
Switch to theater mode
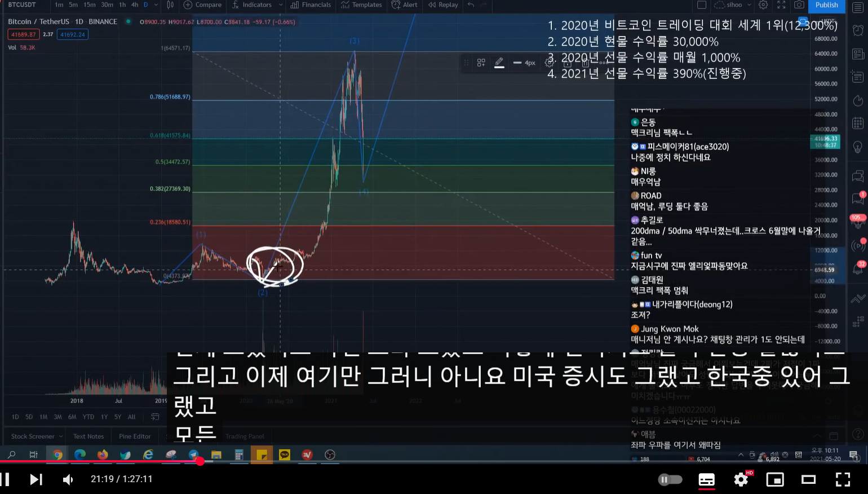(809, 479)
